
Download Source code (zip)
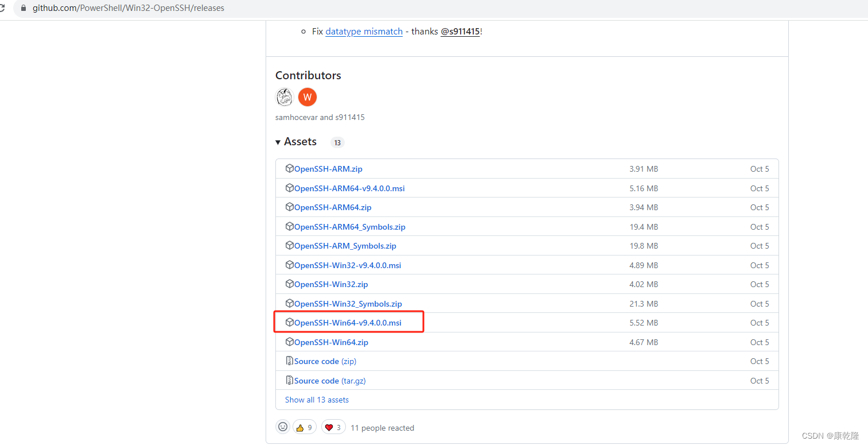(x=325, y=361)
